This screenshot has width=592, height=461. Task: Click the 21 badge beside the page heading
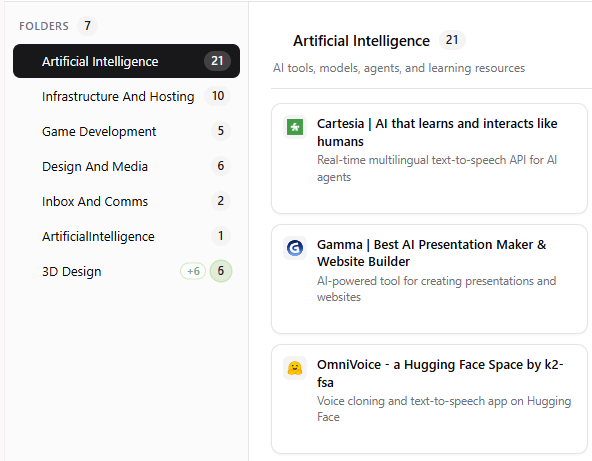tap(452, 40)
